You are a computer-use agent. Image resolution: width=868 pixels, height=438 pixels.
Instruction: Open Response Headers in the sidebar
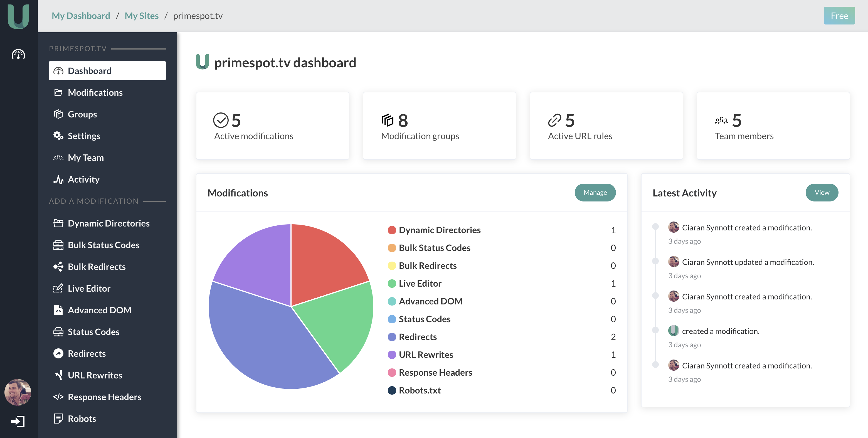point(107,397)
